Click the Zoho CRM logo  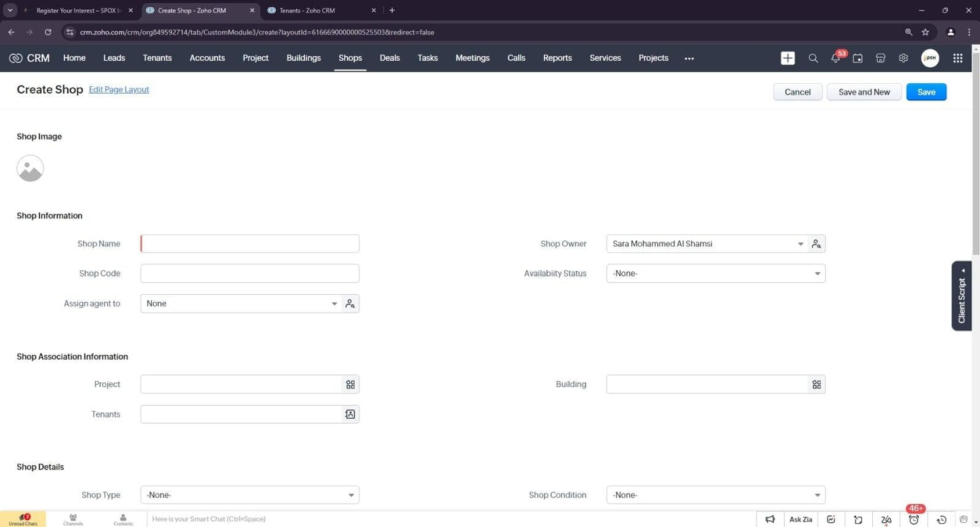(x=29, y=58)
